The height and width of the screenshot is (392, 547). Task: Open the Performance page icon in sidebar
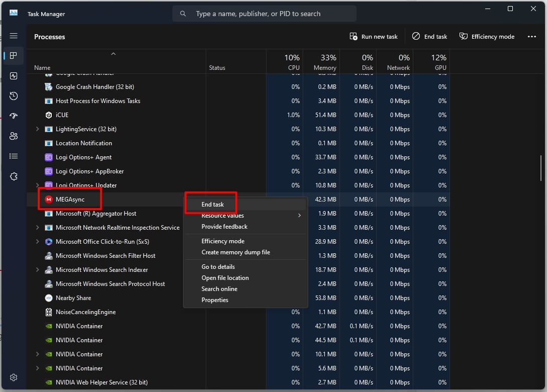coord(14,76)
